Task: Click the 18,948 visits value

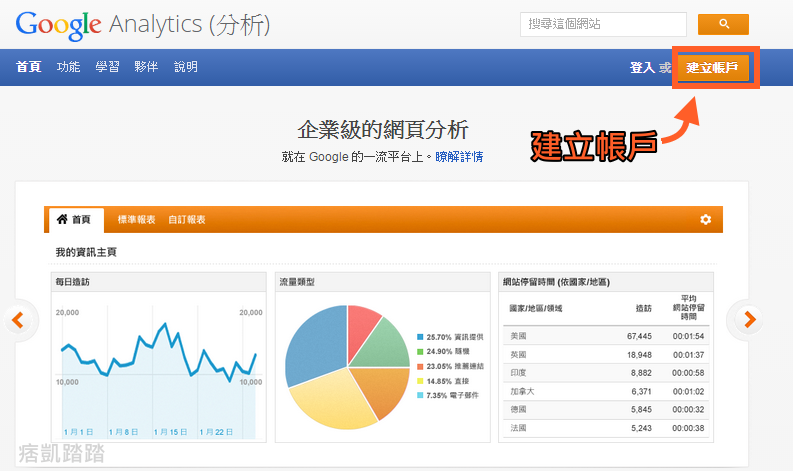Action: click(x=639, y=355)
